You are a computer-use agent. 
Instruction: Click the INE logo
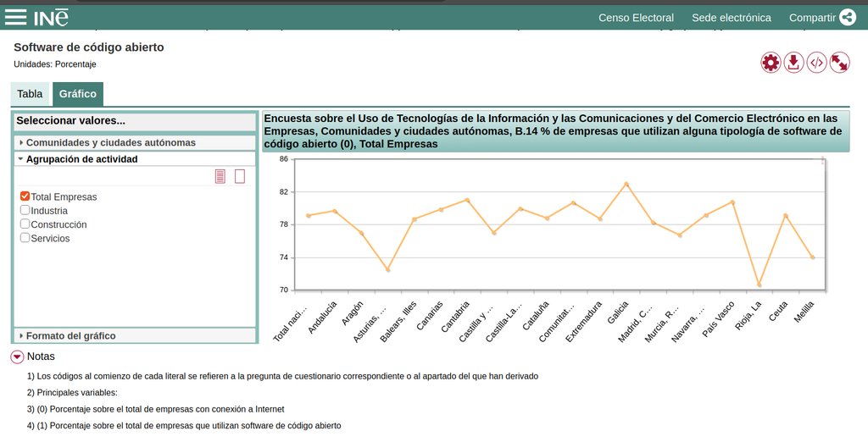click(51, 17)
